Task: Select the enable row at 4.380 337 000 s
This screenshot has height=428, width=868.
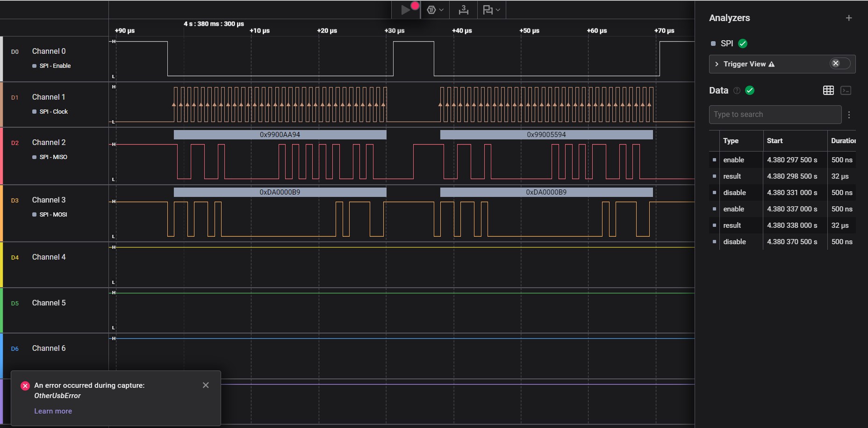Action: pyautogui.click(x=782, y=209)
